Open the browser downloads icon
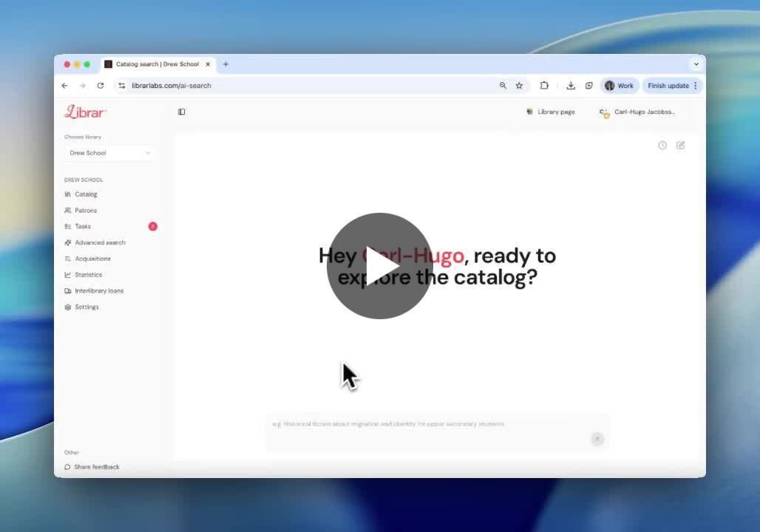The height and width of the screenshot is (532, 760). [x=571, y=86]
